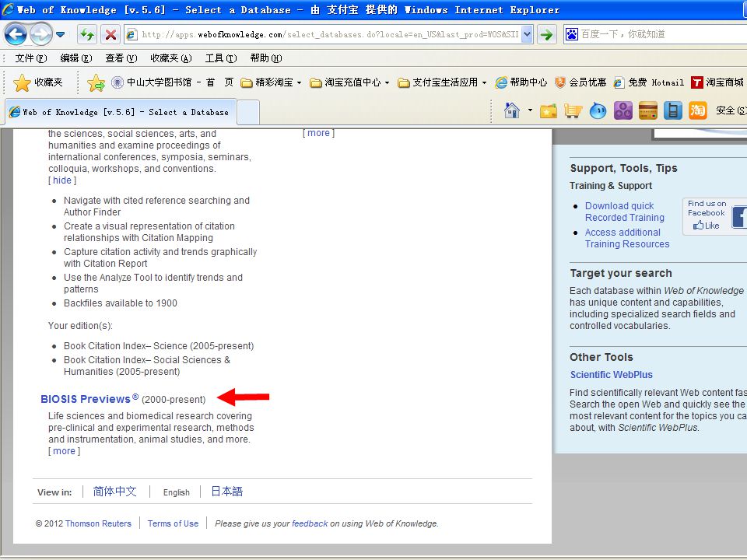Viewport: 747px width, 560px height.
Task: Click the add to favorites bar star icon
Action: (96, 82)
